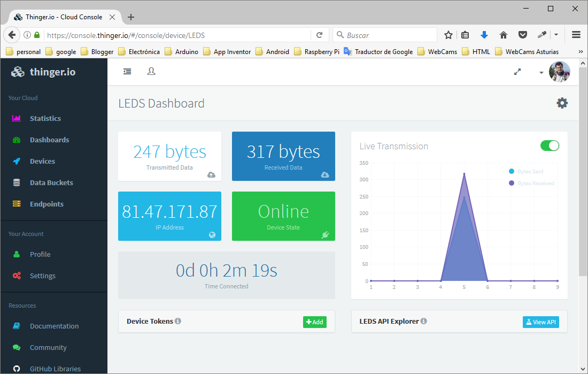588x374 pixels.
Task: Enter fullscreen with the expand arrows icon
Action: pos(517,72)
